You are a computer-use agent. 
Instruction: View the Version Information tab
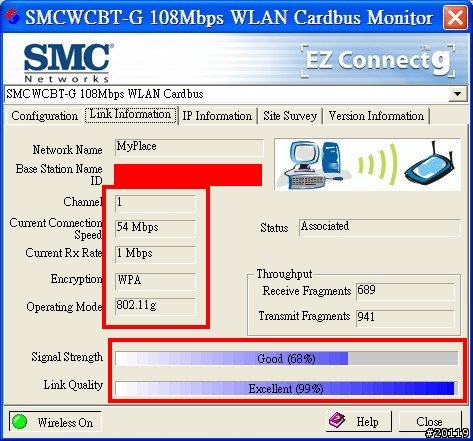click(x=376, y=116)
